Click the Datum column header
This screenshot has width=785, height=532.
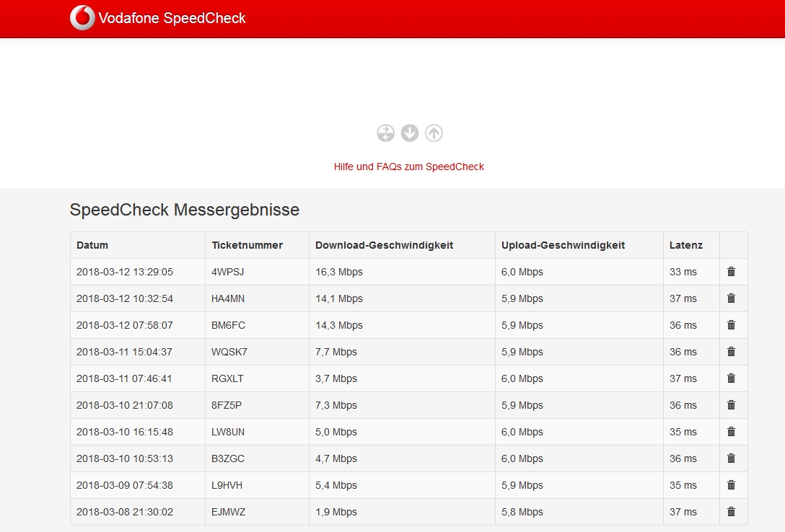click(92, 245)
